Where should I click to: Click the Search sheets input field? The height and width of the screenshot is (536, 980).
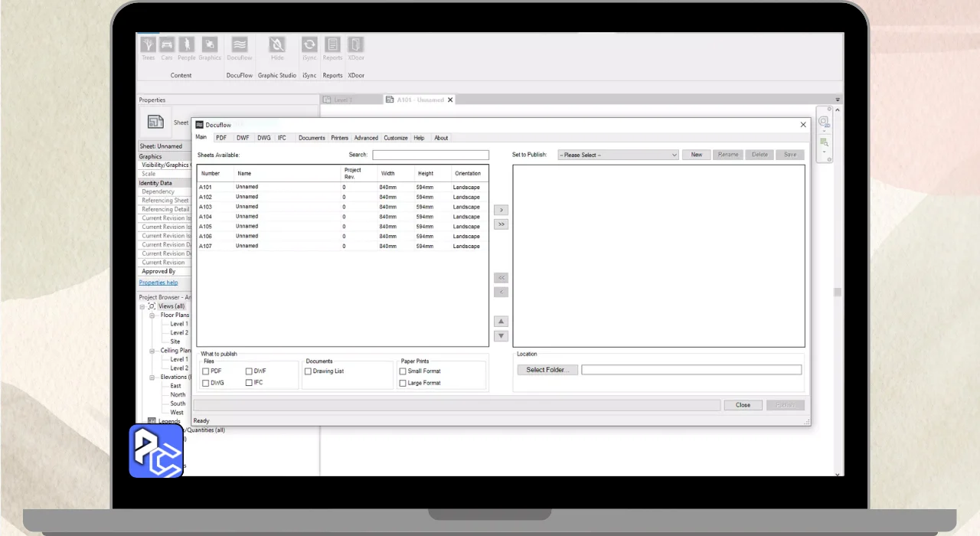click(x=430, y=155)
